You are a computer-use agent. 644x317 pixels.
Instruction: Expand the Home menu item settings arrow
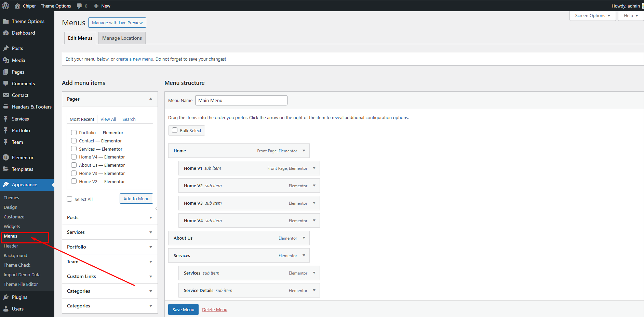click(x=304, y=151)
